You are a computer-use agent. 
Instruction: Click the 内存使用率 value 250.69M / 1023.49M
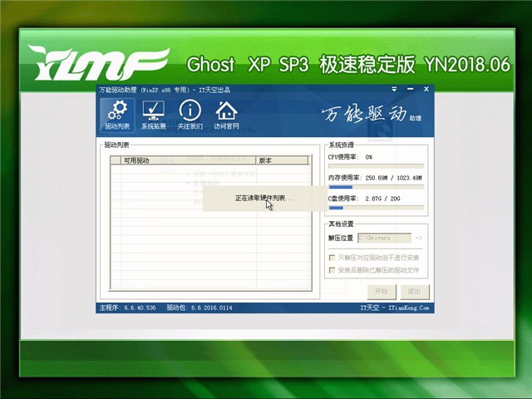pos(393,178)
